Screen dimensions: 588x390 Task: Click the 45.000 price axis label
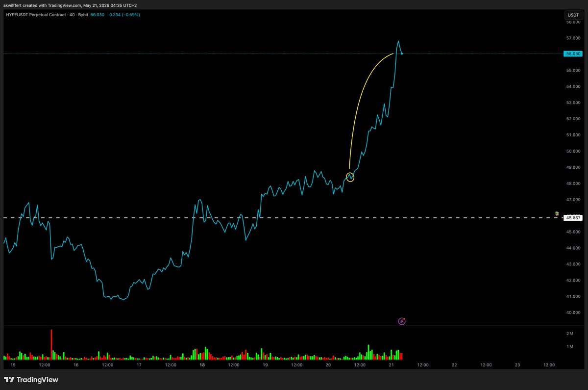573,232
